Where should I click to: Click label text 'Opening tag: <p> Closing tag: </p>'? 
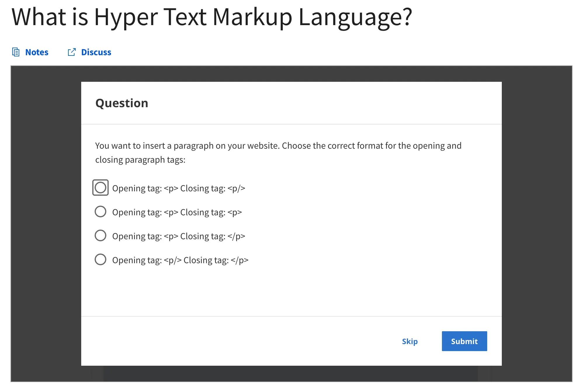click(x=178, y=236)
